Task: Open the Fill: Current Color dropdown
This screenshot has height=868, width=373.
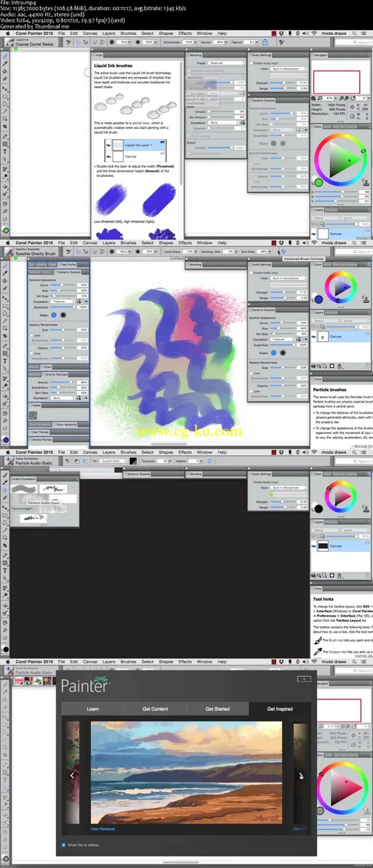Action: click(112, 460)
